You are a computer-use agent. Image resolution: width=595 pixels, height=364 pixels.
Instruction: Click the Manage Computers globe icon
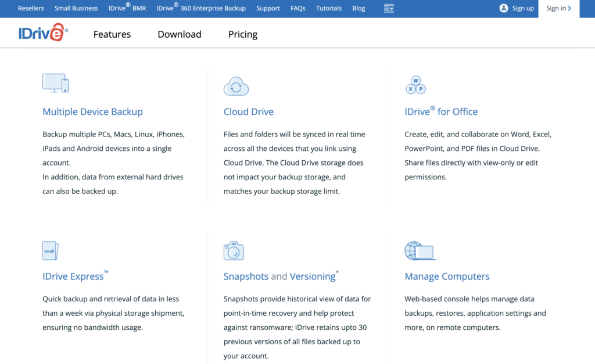[420, 251]
